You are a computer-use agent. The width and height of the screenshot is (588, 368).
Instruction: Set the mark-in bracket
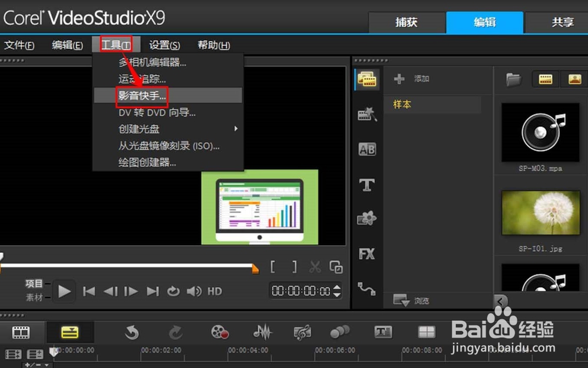(273, 267)
